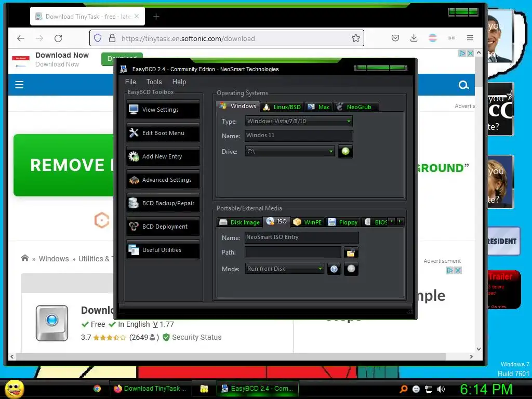Open Softonic hamburger menu on blue bar

point(19,85)
